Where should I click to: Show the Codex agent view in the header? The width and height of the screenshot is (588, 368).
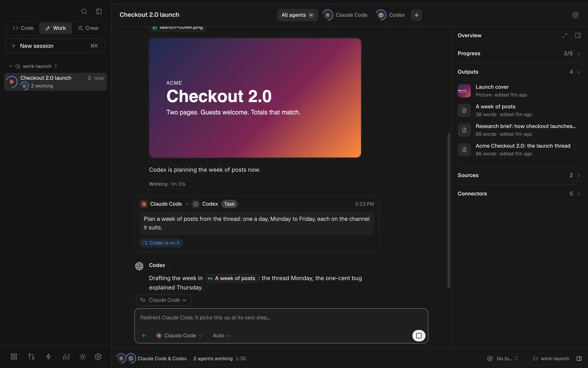pos(391,15)
